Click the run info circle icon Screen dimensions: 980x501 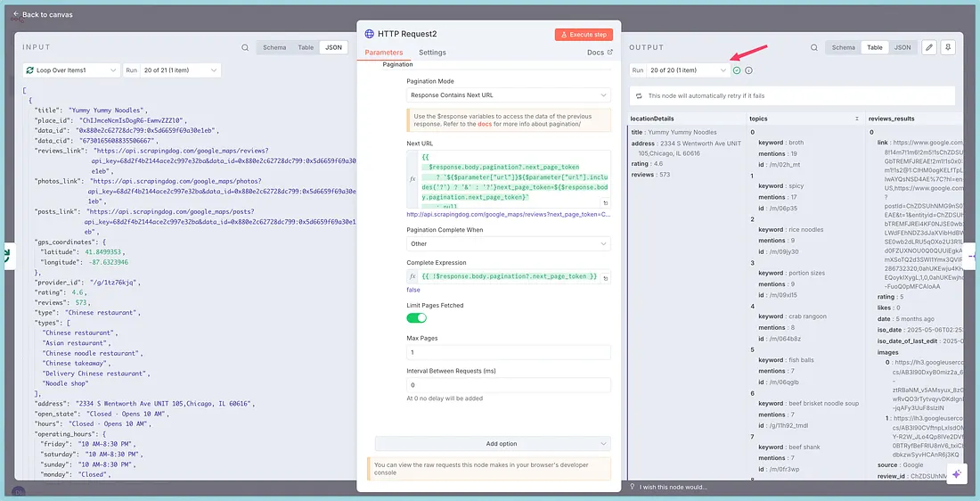[x=748, y=70]
